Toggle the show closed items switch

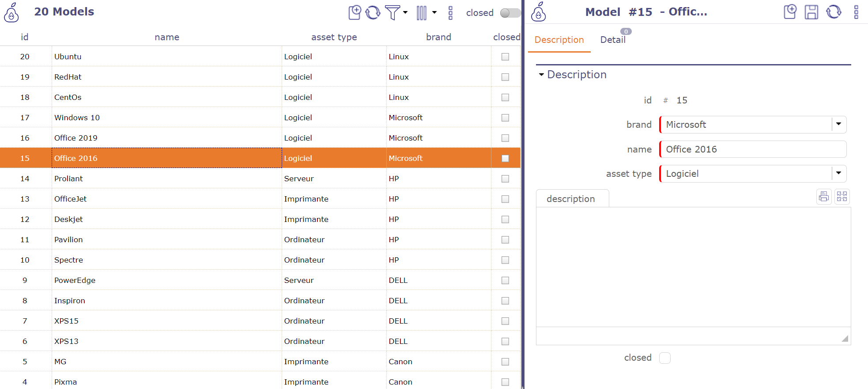[510, 13]
